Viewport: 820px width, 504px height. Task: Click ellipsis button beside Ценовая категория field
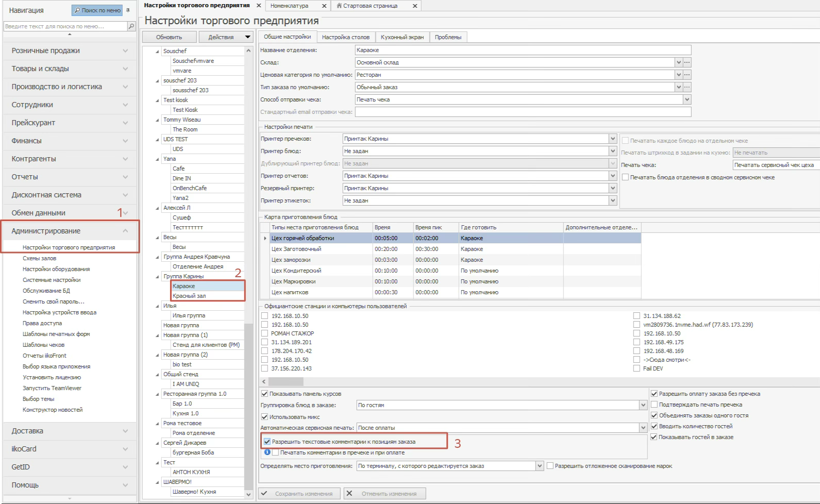click(x=687, y=75)
